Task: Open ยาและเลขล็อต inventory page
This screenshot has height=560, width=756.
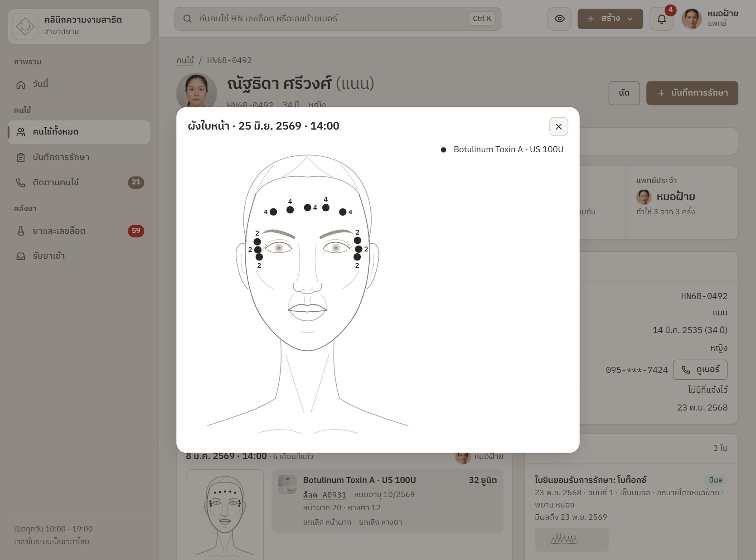Action: (79, 231)
